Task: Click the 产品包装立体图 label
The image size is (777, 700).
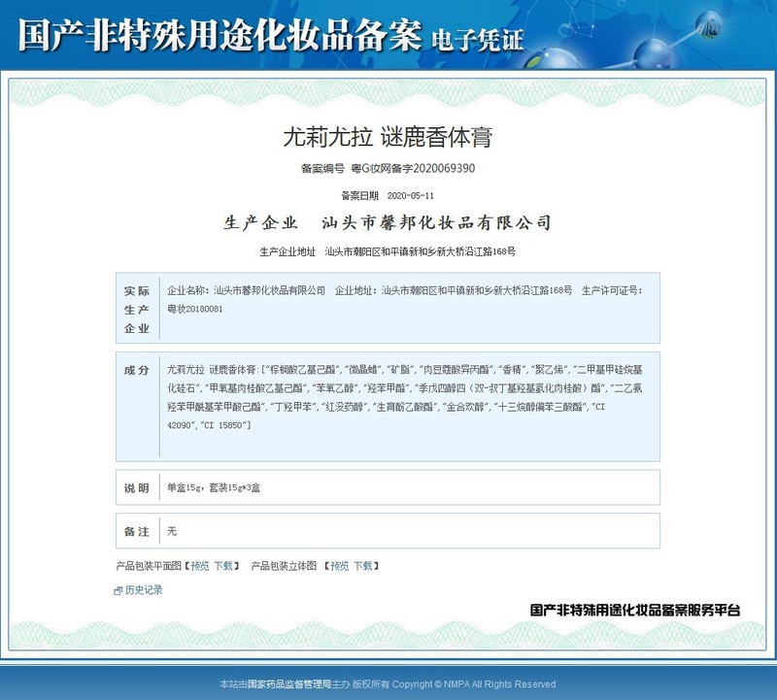Action: [284, 566]
